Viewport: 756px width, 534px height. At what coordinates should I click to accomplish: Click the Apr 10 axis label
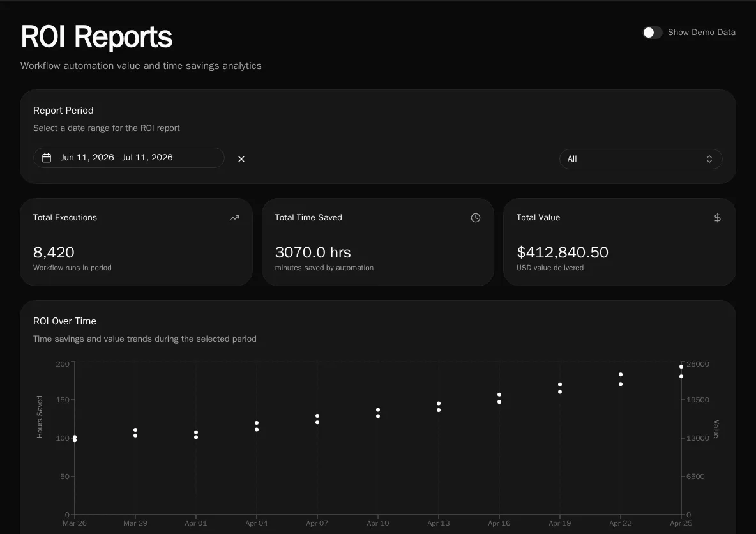click(x=377, y=523)
